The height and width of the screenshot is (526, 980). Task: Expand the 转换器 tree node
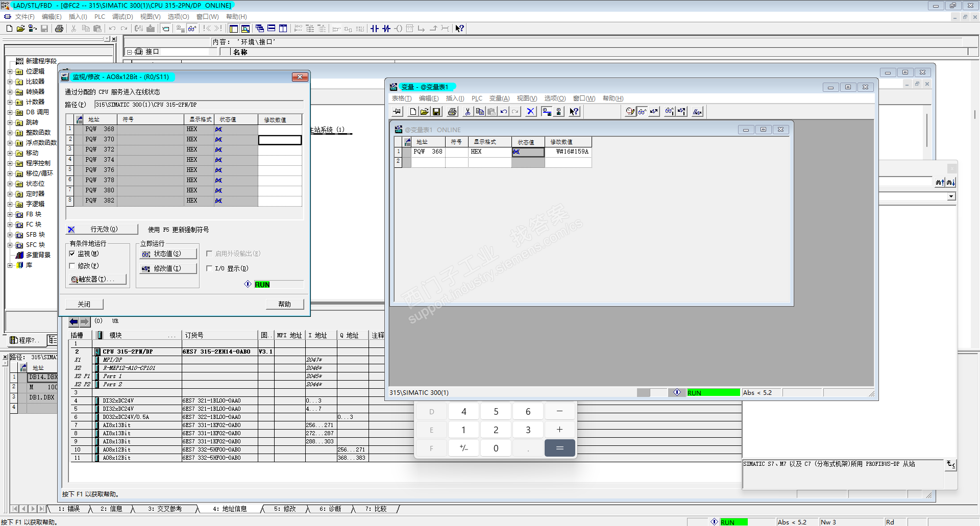tap(10, 92)
